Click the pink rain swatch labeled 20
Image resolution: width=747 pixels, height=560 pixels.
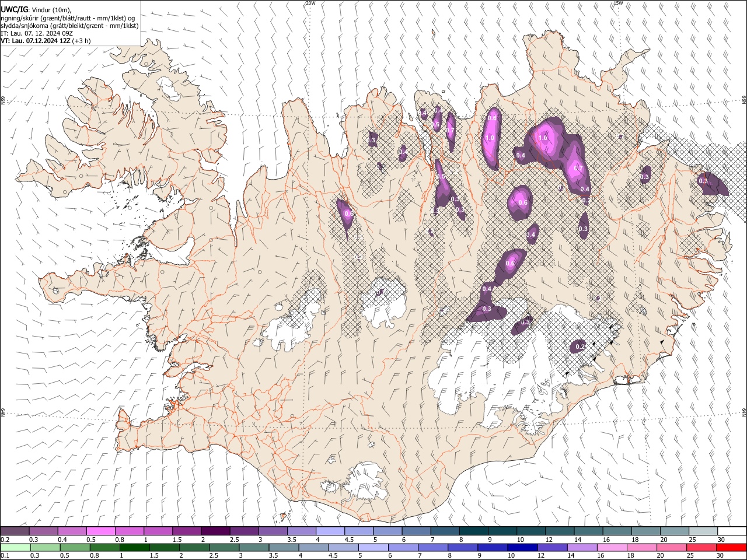tap(672, 548)
